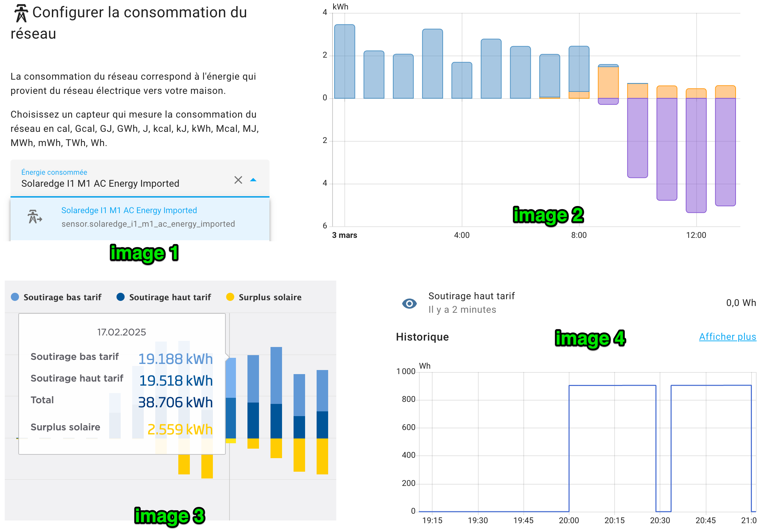The image size is (760, 532).
Task: Click the Soutirage haut tarif entity name
Action: 471,296
